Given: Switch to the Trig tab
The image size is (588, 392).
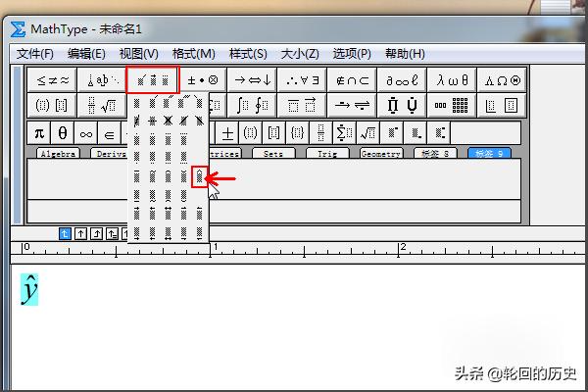Looking at the screenshot, I should (327, 154).
